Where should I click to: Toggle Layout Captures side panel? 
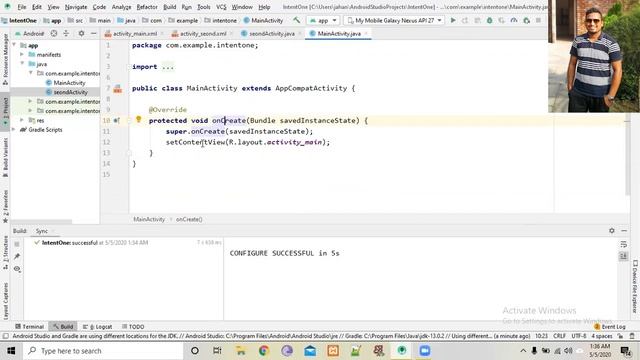click(5, 301)
